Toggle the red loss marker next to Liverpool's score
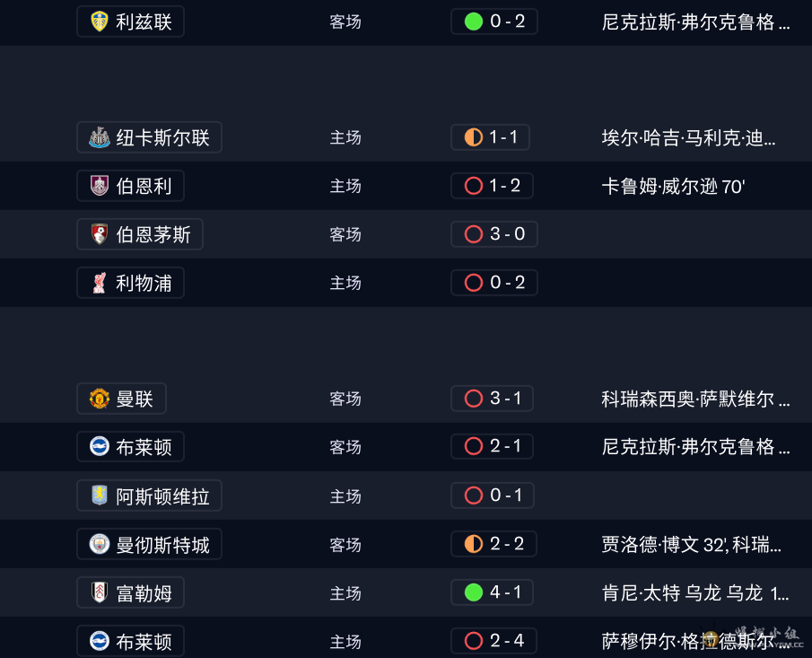Viewport: 812px width, 658px height. [x=473, y=282]
